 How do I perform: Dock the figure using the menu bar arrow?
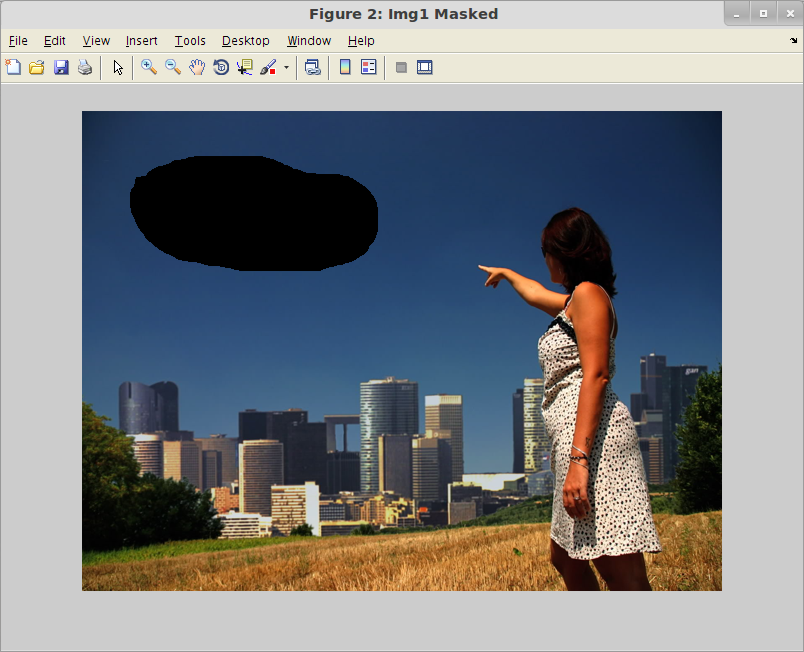click(794, 40)
